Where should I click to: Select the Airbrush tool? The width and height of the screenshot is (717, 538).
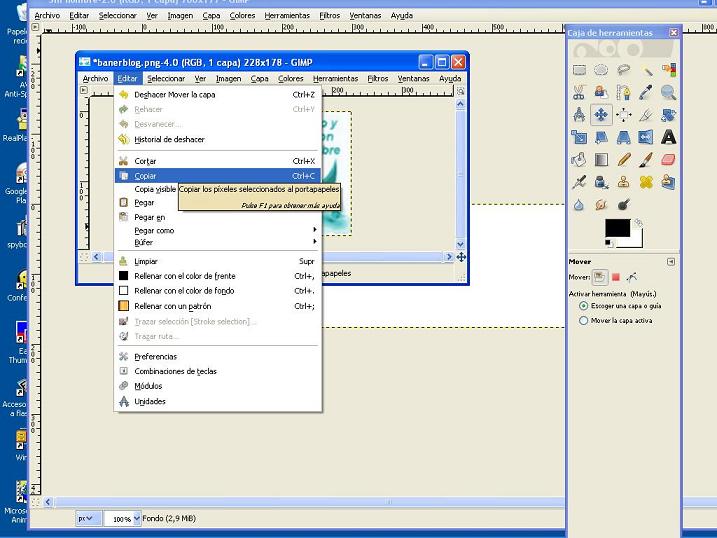click(579, 182)
